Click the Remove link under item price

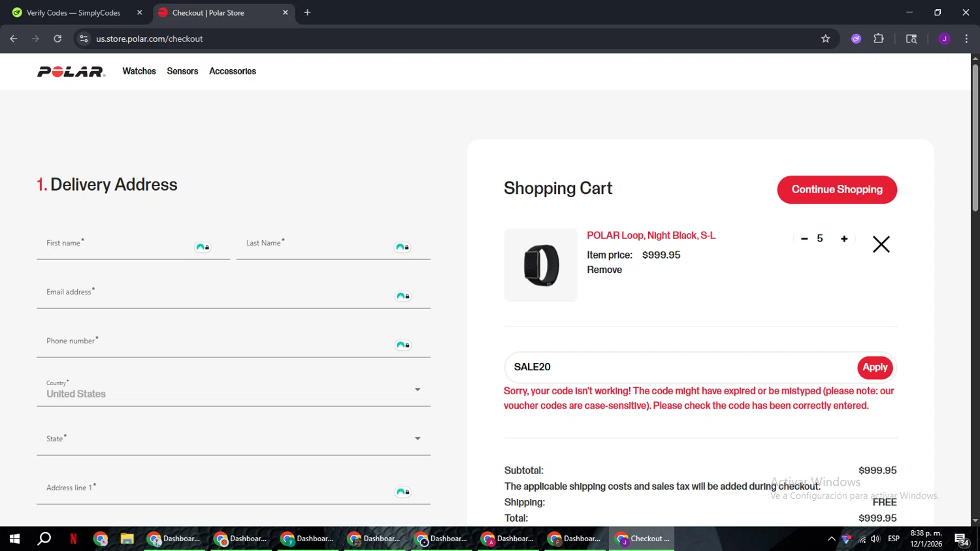coord(604,270)
